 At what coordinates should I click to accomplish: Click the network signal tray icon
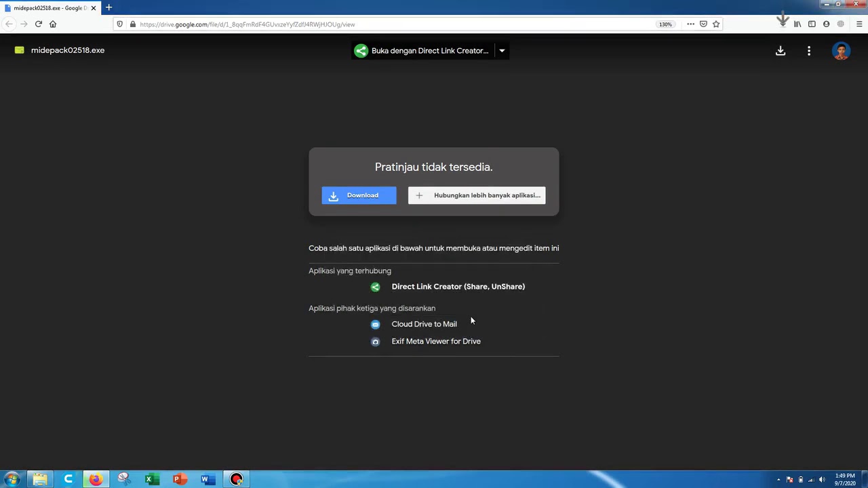811,480
